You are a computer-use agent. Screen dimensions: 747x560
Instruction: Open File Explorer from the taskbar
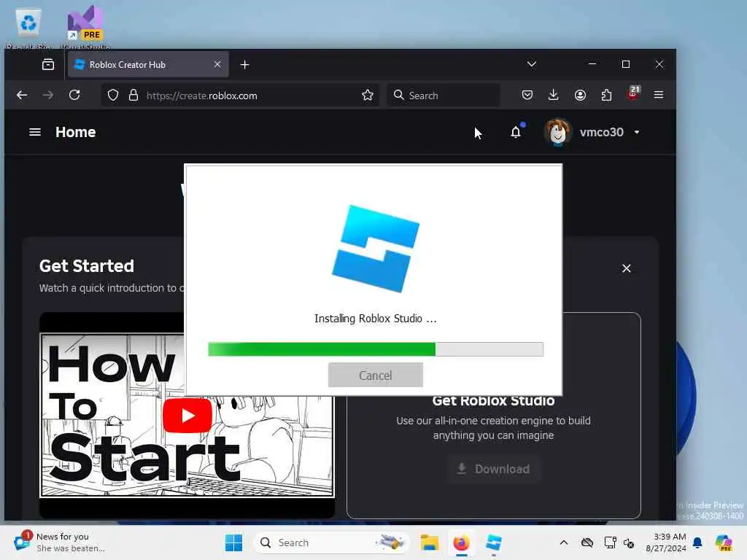429,542
